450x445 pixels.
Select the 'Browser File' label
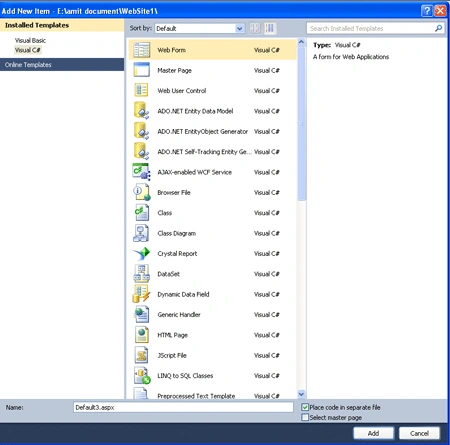[174, 192]
